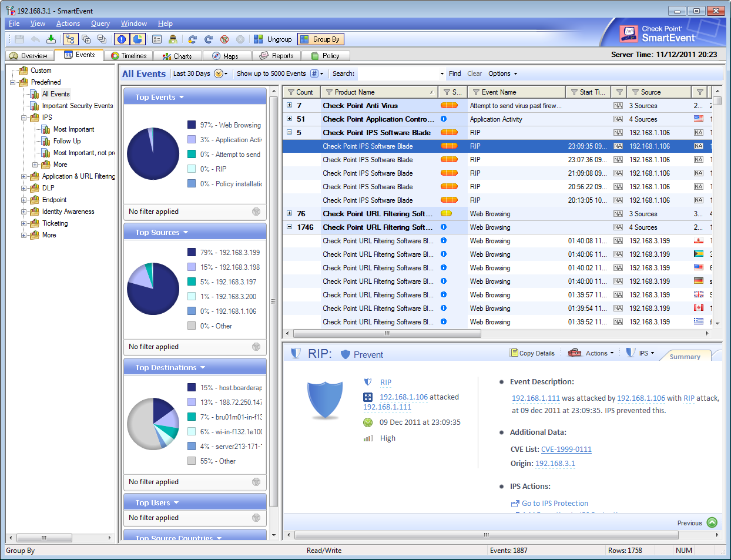
Task: Select Important Security Events in tree
Action: (78, 106)
